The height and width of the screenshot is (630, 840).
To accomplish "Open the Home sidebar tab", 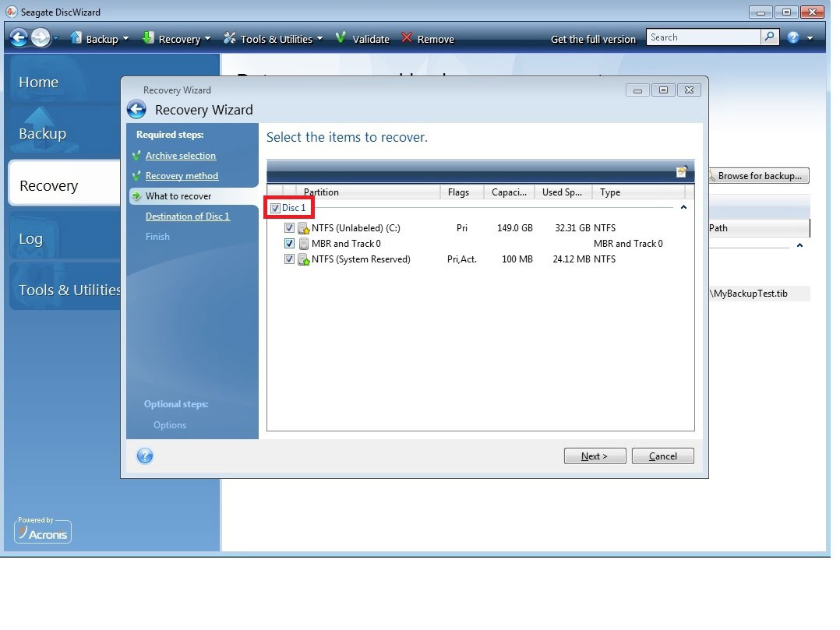I will pyautogui.click(x=39, y=83).
